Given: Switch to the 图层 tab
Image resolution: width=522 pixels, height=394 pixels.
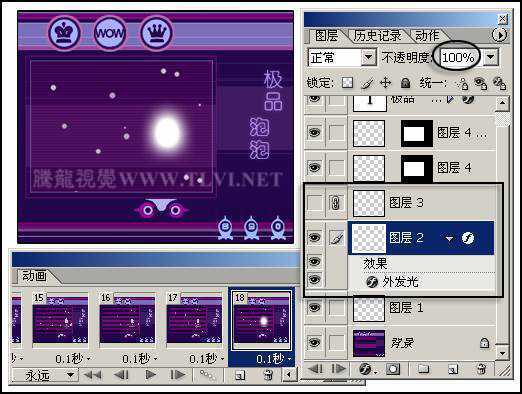Looking at the screenshot, I should 326,36.
